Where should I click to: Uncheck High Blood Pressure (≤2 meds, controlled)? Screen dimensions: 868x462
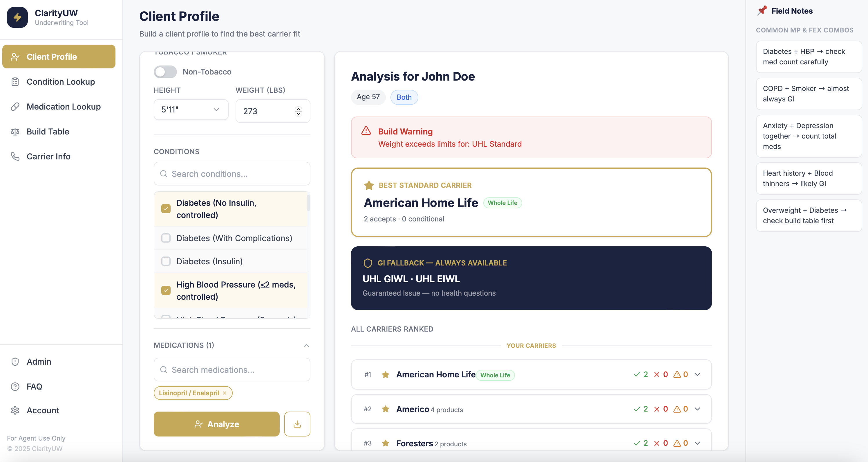tap(166, 290)
